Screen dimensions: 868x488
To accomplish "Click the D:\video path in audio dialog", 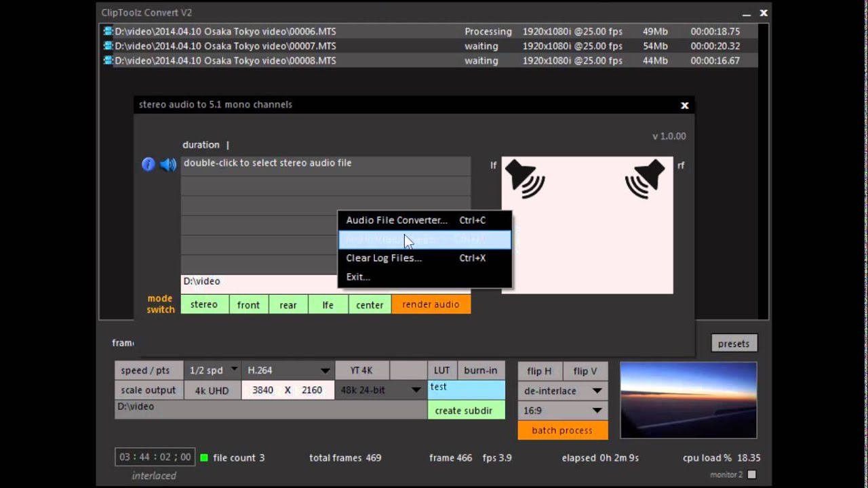I will (x=260, y=284).
